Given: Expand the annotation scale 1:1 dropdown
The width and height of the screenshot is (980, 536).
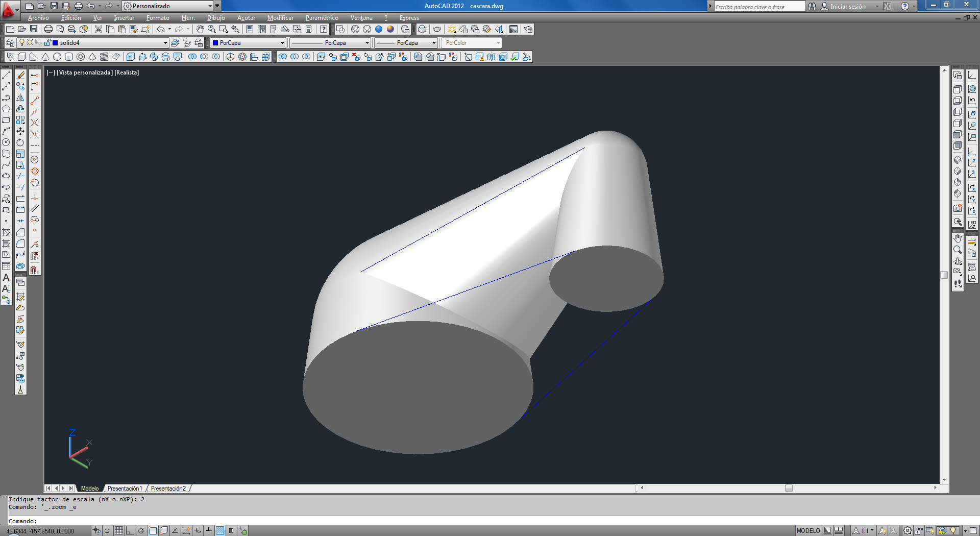Looking at the screenshot, I should [872, 530].
